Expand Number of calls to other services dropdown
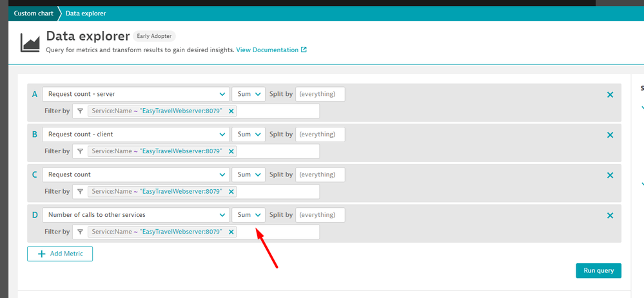Image resolution: width=644 pixels, height=298 pixels. pyautogui.click(x=135, y=215)
